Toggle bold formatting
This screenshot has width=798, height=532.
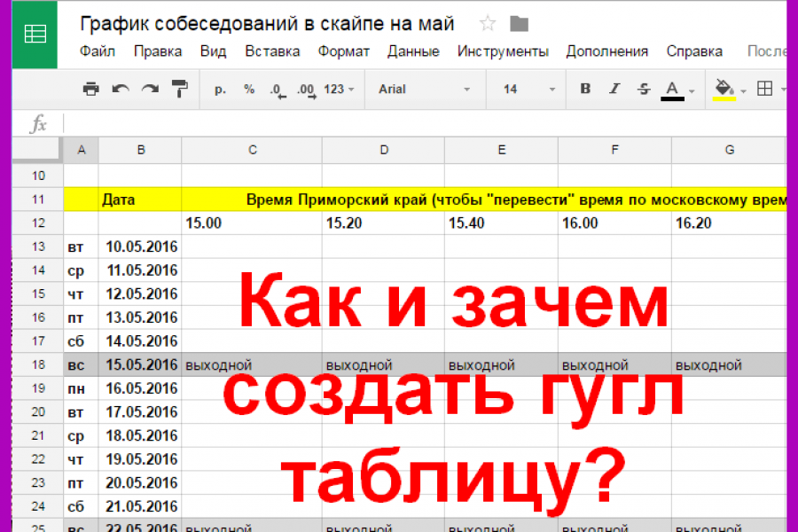585,89
